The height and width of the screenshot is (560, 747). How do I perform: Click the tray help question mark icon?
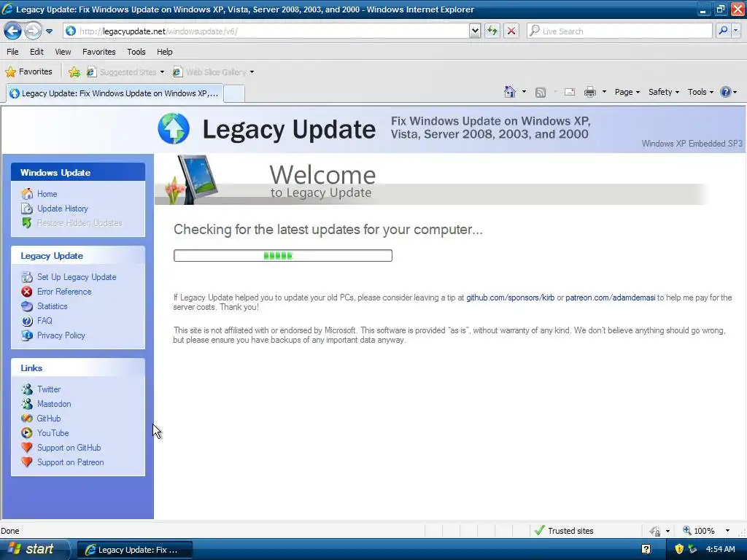(646, 549)
